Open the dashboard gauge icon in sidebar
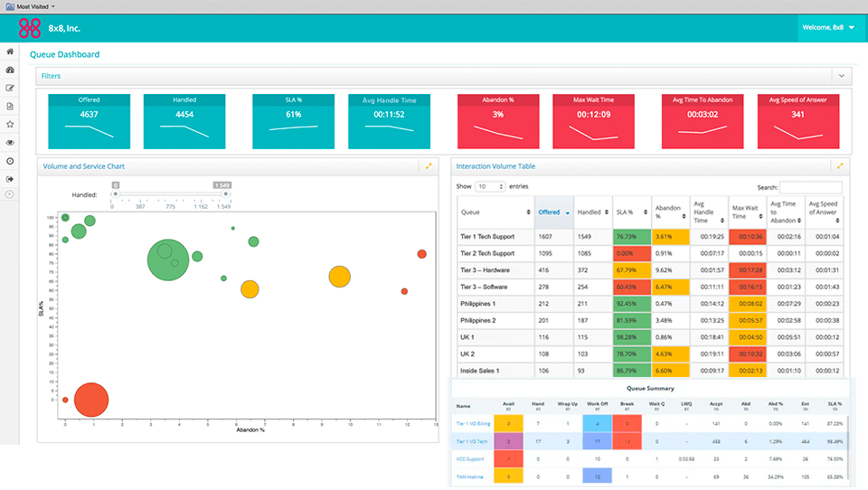Viewport: 868px width, 490px height. coord(10,71)
